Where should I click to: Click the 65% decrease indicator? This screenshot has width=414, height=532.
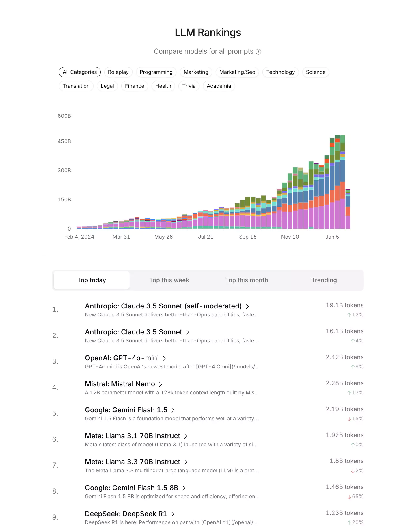(355, 497)
